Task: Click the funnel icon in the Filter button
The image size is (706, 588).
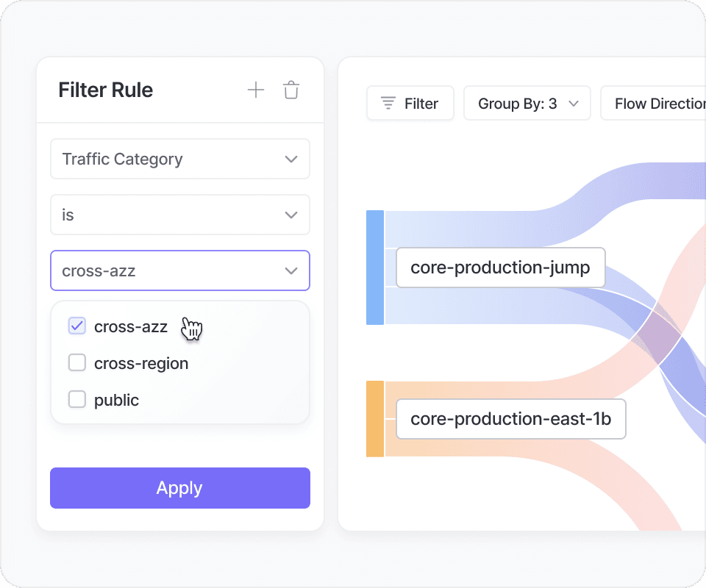Action: 388,104
